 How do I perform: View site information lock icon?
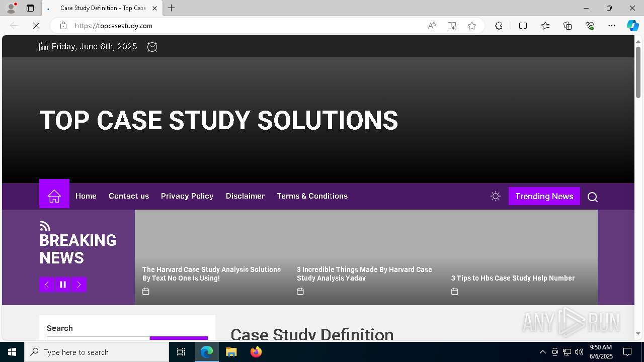click(63, 26)
